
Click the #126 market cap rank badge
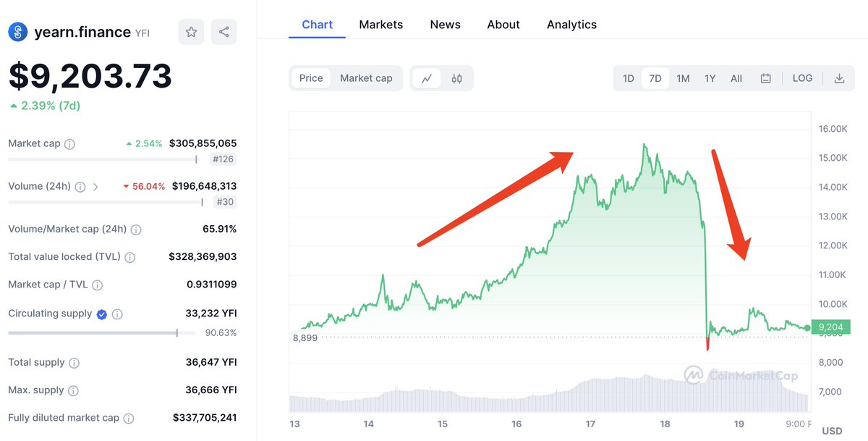click(223, 159)
